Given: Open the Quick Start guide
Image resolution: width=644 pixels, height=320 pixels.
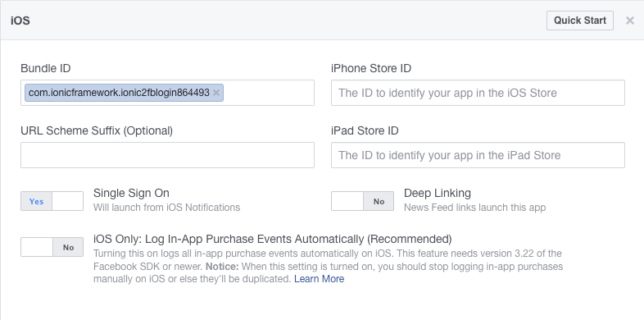Looking at the screenshot, I should coord(580,21).
